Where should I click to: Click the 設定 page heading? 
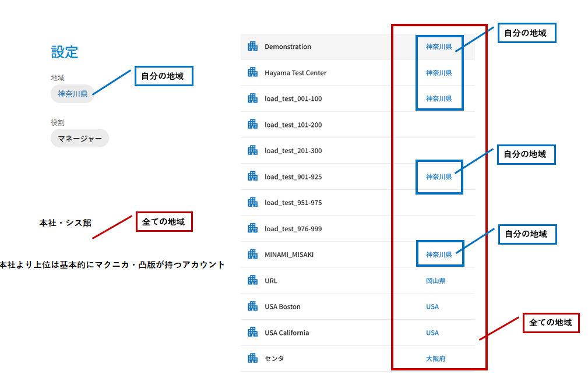point(65,52)
